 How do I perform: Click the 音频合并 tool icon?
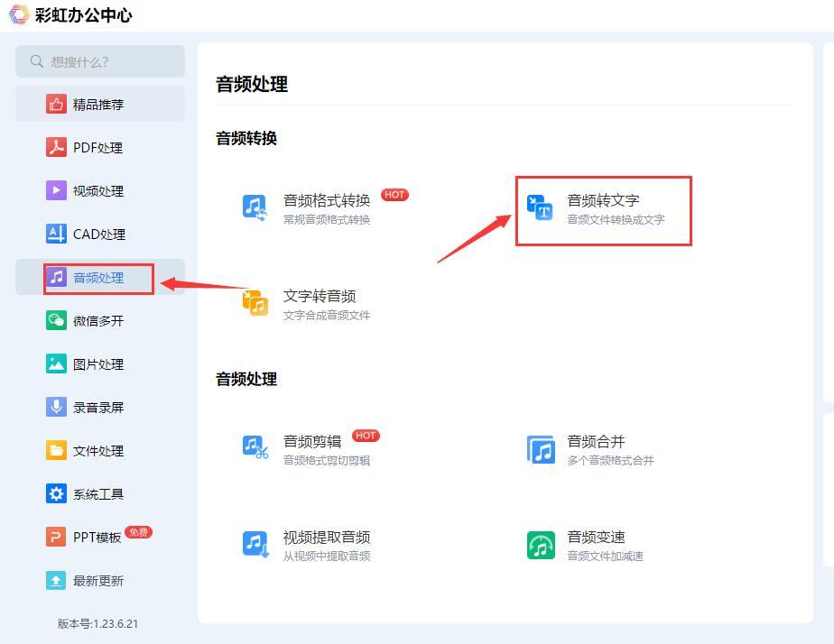[x=541, y=449]
